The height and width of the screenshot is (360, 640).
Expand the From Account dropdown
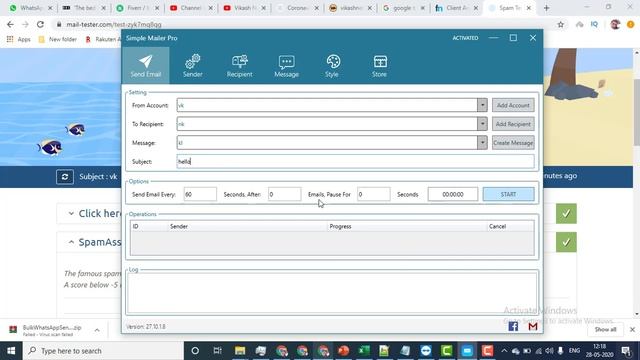(482, 105)
